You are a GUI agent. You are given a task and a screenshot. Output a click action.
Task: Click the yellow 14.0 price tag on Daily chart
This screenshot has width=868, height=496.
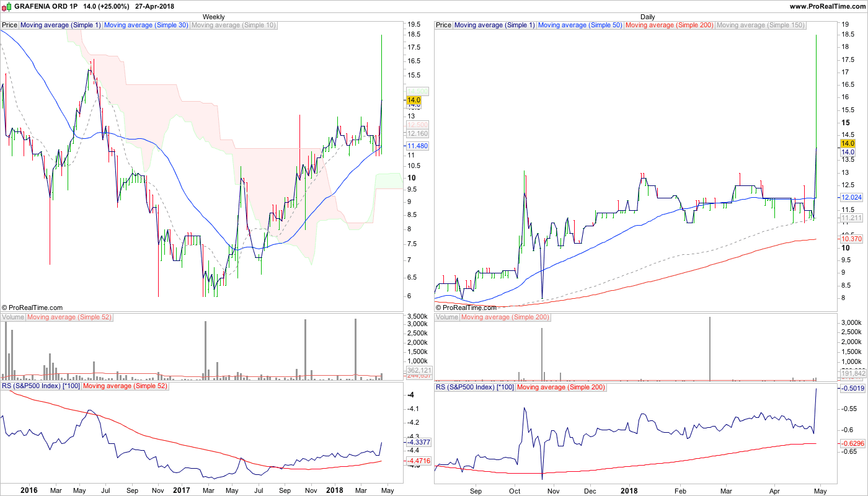[x=848, y=143]
